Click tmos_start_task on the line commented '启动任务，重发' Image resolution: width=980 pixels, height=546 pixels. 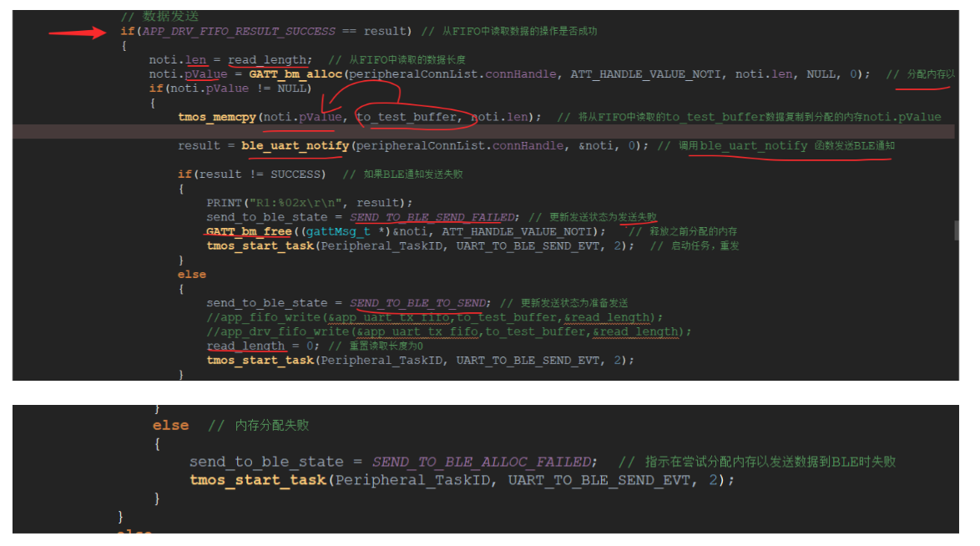click(x=260, y=246)
